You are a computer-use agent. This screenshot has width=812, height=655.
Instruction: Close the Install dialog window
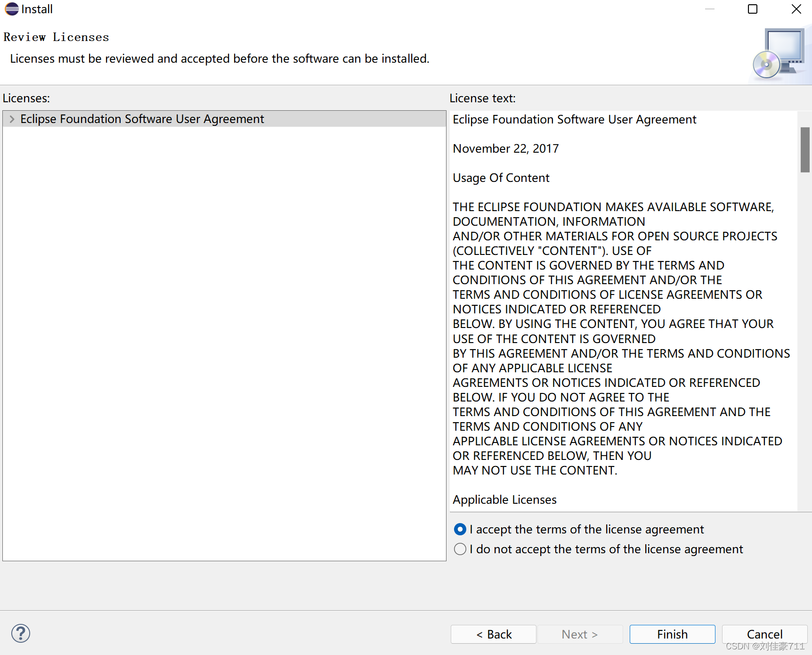[x=796, y=9]
